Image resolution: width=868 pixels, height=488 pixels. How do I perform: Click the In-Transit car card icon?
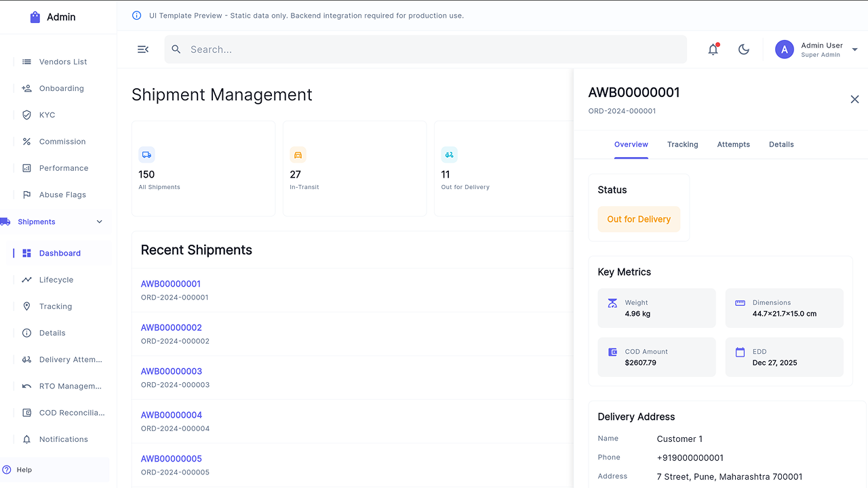point(298,155)
